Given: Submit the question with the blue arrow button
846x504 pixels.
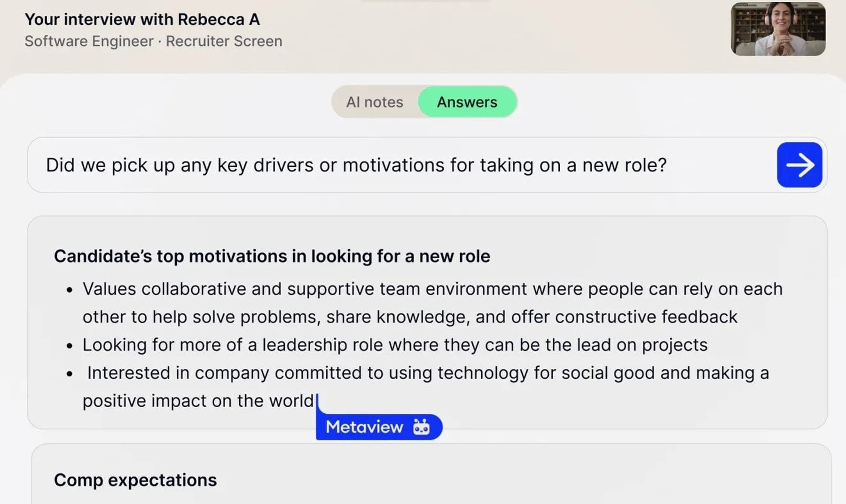Looking at the screenshot, I should [799, 165].
